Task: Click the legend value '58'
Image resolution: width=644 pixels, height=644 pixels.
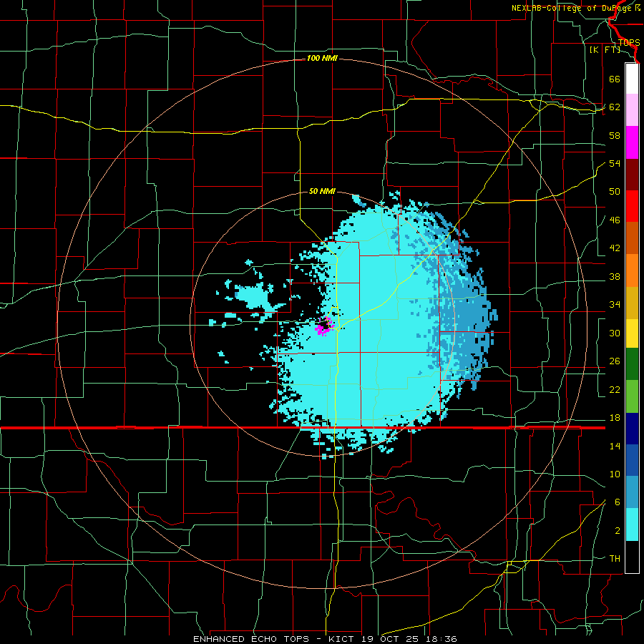Action: [615, 135]
